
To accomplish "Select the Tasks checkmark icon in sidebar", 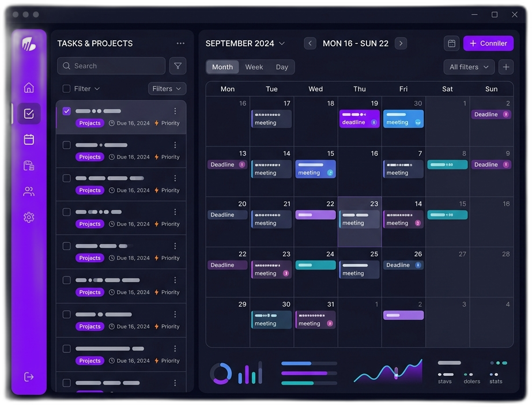I will pos(29,114).
